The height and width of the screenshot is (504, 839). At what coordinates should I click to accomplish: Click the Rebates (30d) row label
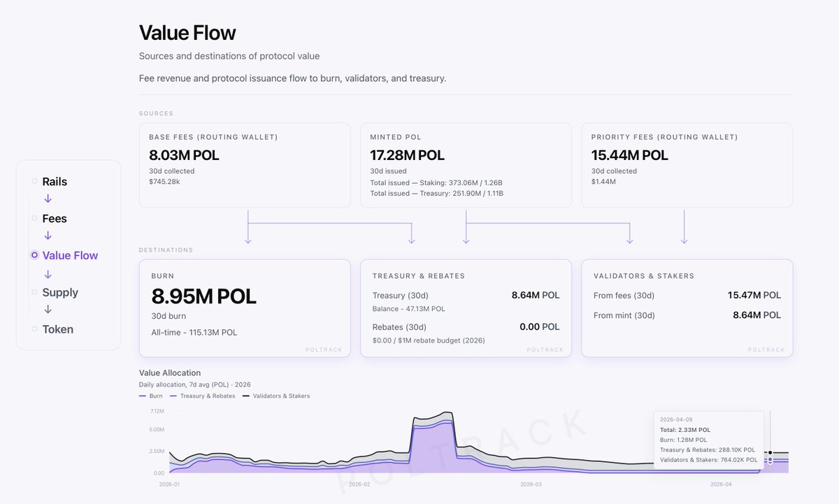(x=399, y=327)
